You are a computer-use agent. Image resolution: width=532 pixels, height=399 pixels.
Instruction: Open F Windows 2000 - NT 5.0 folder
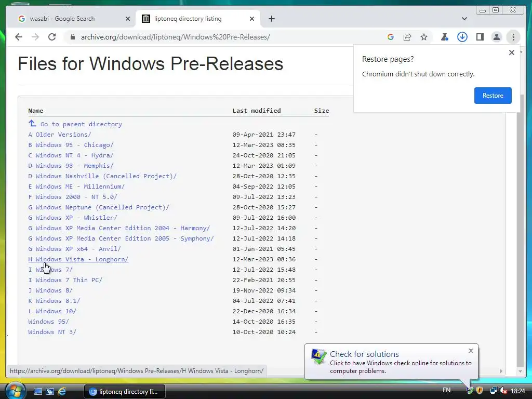pyautogui.click(x=73, y=197)
